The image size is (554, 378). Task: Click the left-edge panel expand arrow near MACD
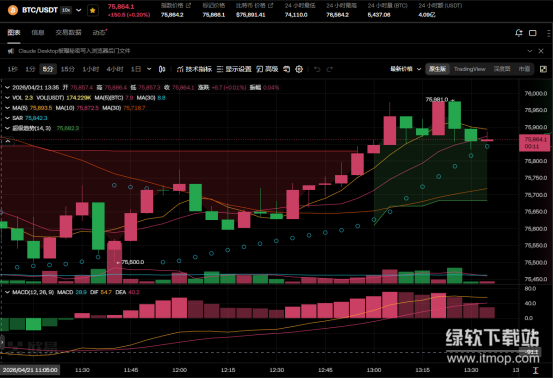tap(2, 343)
